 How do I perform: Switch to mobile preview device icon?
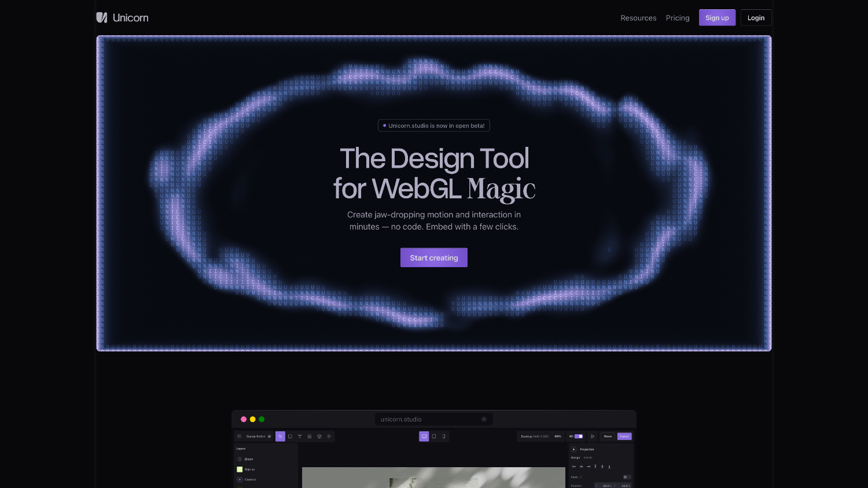coord(444,437)
